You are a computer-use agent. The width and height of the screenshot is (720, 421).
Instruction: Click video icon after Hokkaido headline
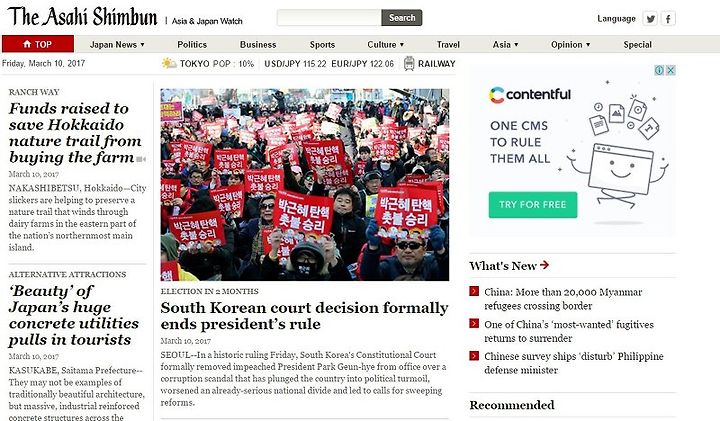pyautogui.click(x=141, y=159)
